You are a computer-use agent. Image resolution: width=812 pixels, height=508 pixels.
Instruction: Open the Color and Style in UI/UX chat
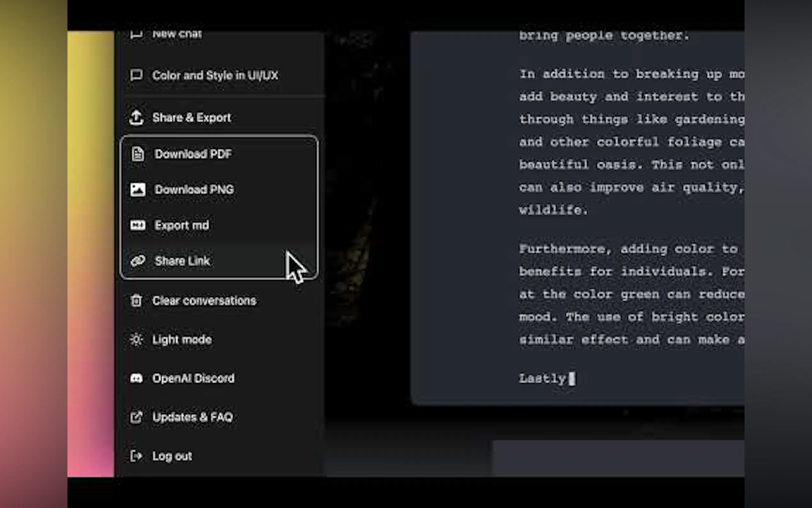(215, 75)
